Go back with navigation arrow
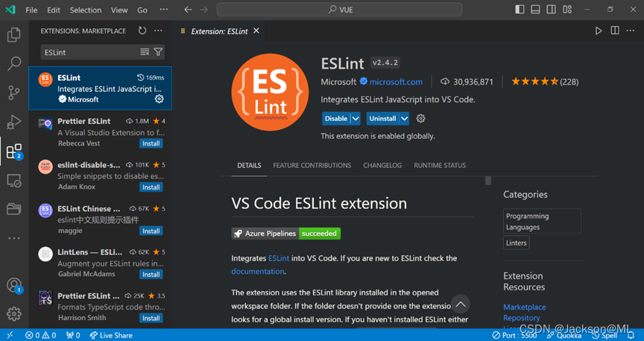Screen dimensions: 644x341 (x=188, y=10)
